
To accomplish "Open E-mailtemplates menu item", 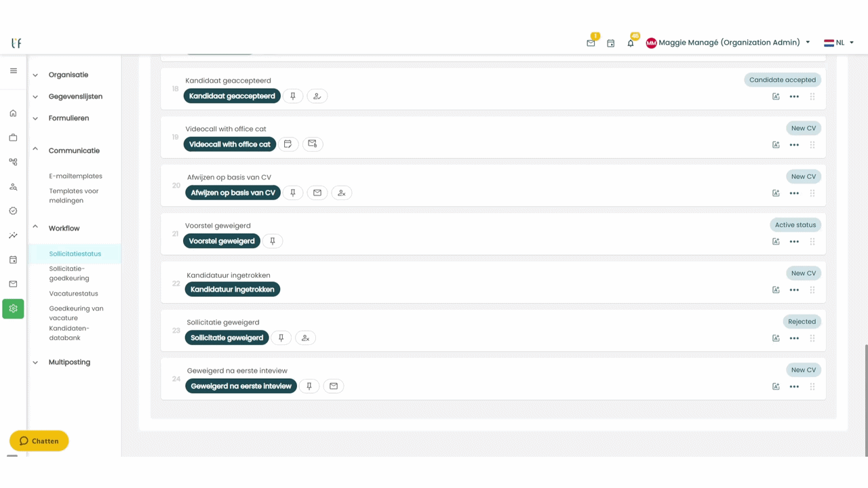I will [75, 176].
